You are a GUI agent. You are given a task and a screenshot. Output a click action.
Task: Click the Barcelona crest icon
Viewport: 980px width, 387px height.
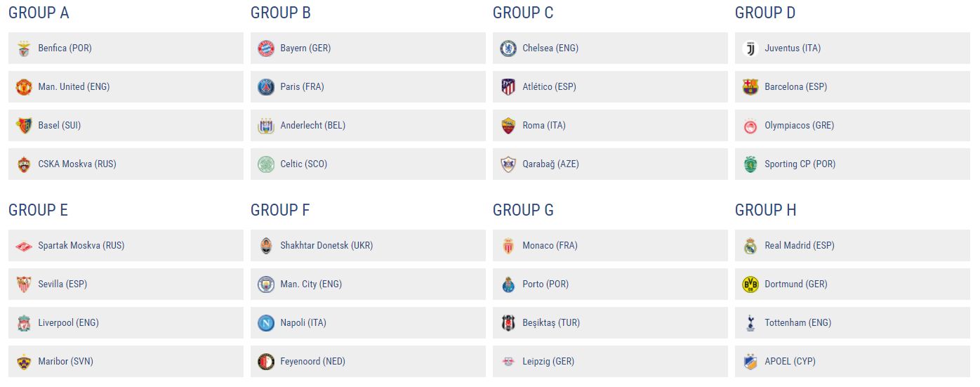(750, 87)
